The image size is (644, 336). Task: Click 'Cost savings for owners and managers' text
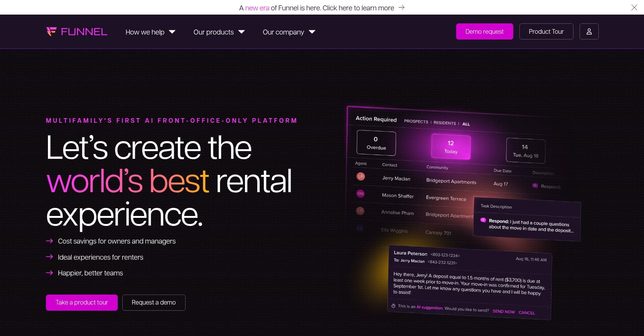click(117, 241)
